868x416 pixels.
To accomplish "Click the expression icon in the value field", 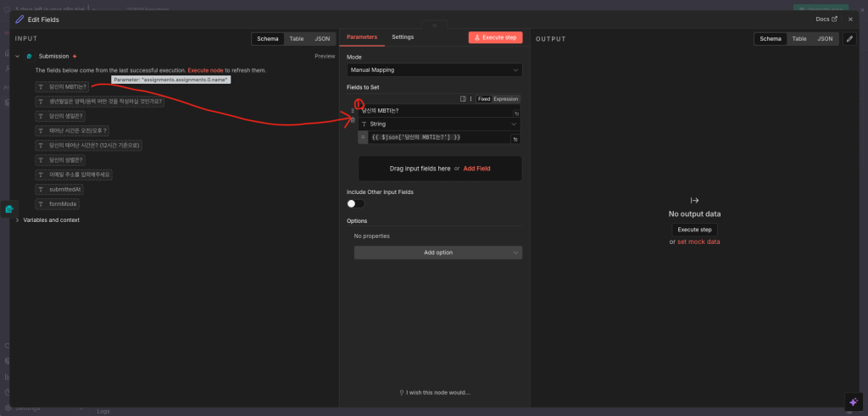I will pyautogui.click(x=515, y=137).
